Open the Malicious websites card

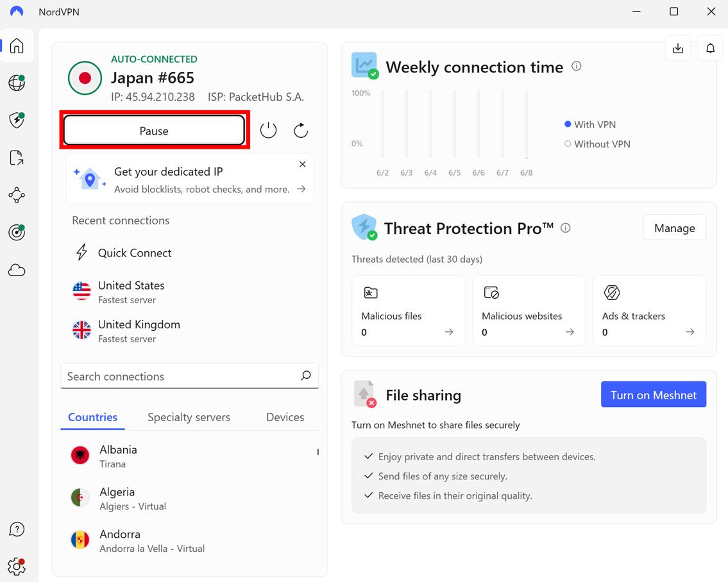pos(529,310)
